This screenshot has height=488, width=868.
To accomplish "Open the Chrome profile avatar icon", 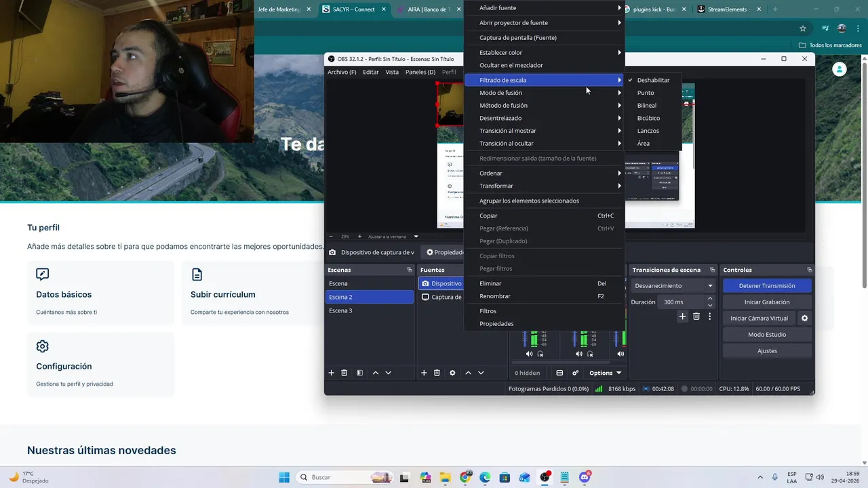I will point(842,28).
